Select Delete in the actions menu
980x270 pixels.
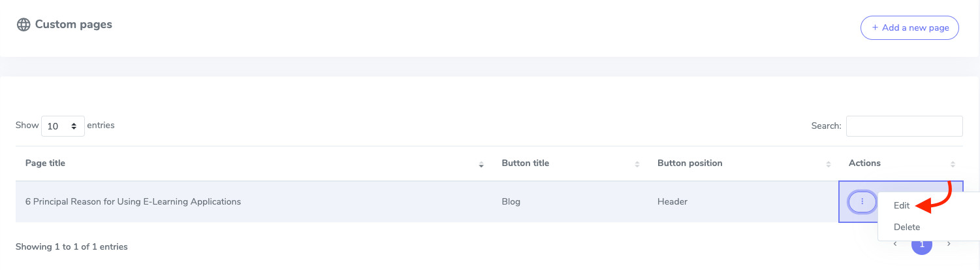pyautogui.click(x=907, y=228)
